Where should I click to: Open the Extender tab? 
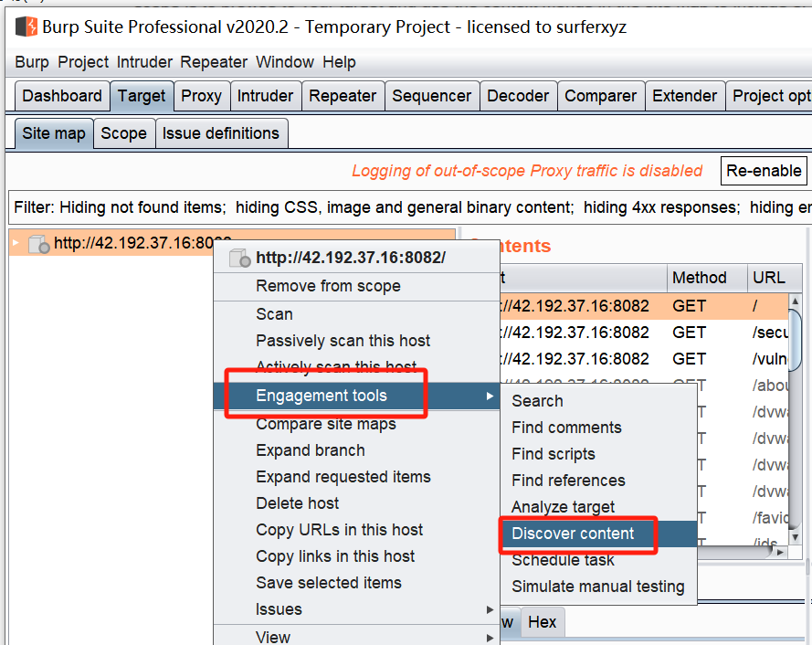685,96
